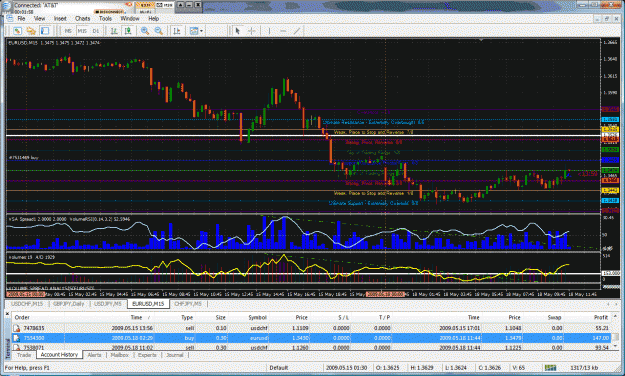Click the 147.00 profit cell
The width and height of the screenshot is (625, 376).
tap(601, 338)
